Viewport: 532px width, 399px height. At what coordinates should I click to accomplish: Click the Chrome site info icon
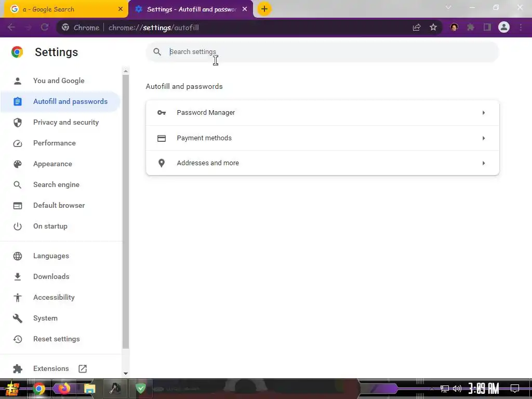click(x=65, y=28)
